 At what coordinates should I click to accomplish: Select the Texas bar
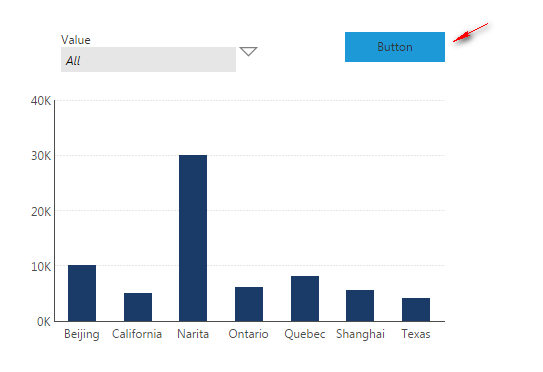pos(416,310)
